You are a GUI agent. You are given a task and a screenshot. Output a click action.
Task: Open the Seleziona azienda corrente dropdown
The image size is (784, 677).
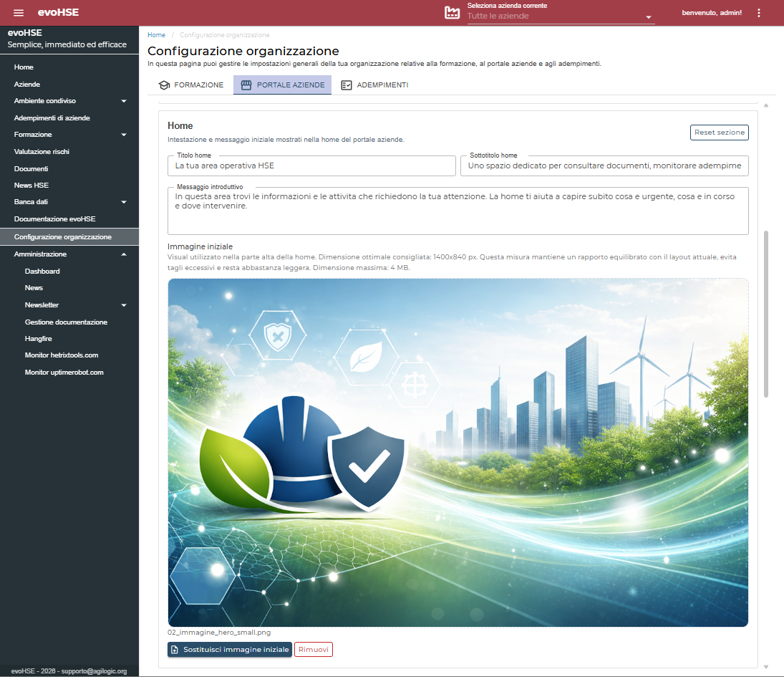[x=561, y=16]
